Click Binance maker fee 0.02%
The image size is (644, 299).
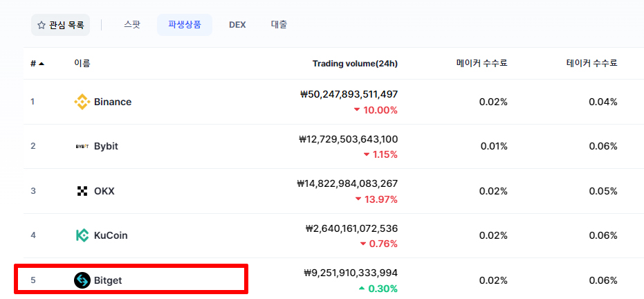pyautogui.click(x=493, y=102)
